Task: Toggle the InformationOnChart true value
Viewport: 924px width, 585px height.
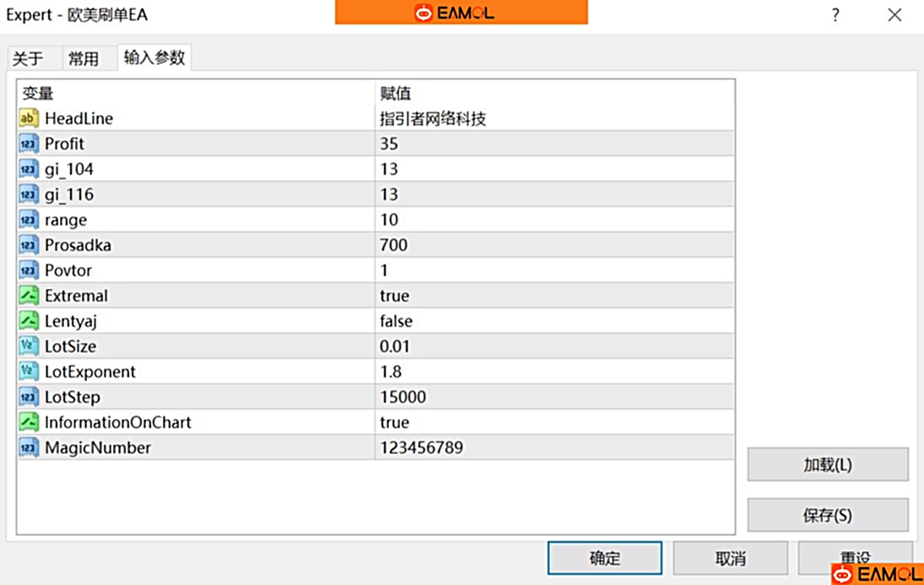Action: [x=394, y=423]
